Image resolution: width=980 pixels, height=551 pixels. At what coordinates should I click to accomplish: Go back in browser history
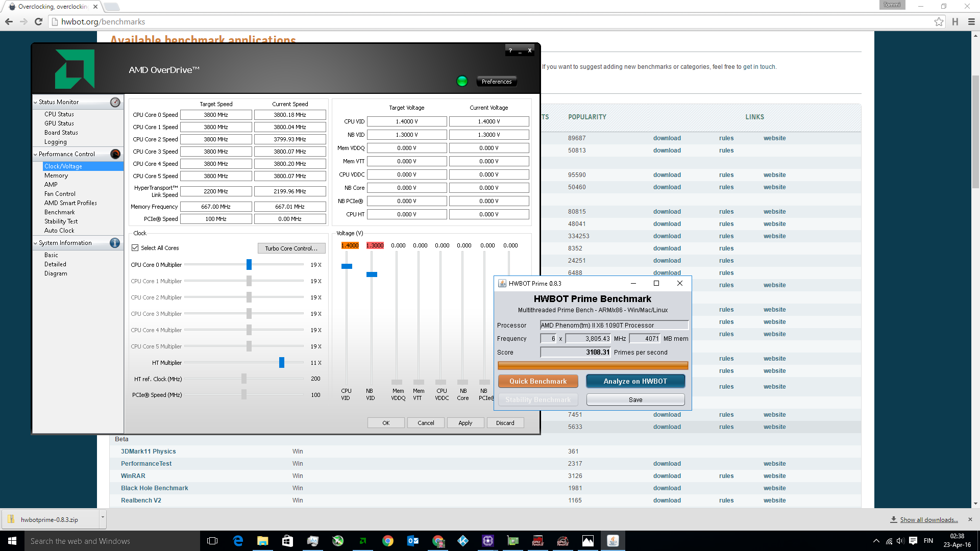[x=9, y=21]
